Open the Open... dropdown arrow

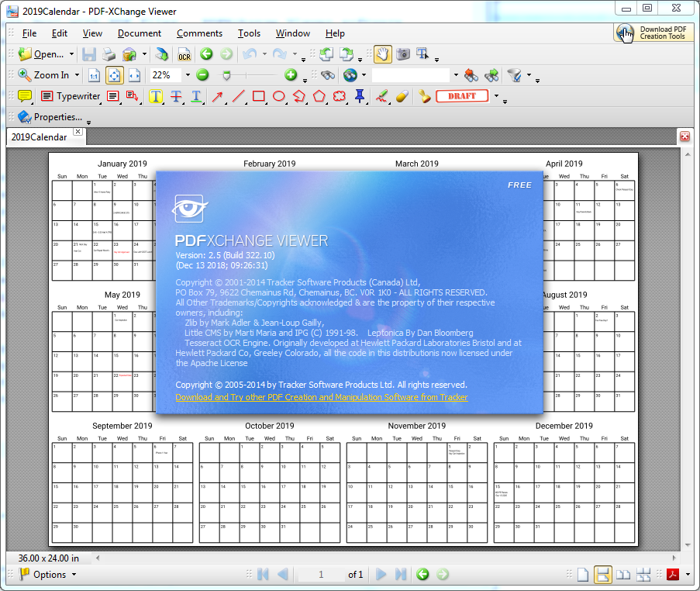point(71,54)
